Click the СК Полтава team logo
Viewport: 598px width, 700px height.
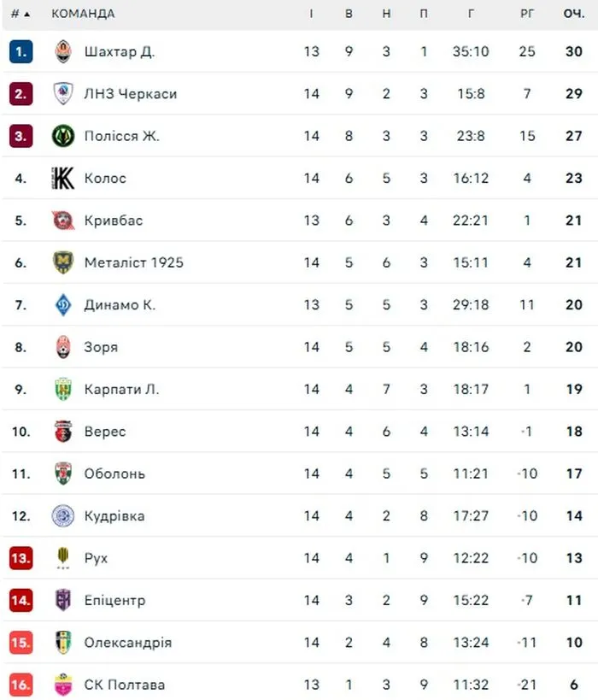pos(63,685)
